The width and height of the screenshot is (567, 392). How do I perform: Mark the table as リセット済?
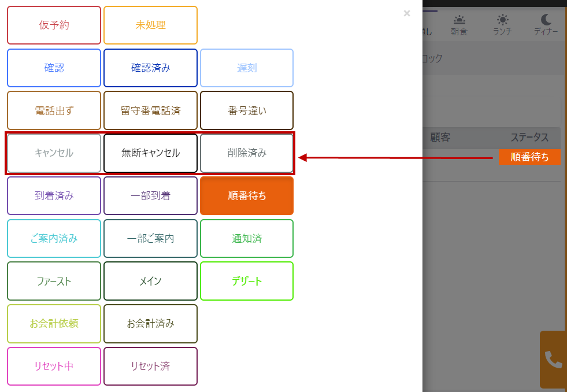point(150,366)
